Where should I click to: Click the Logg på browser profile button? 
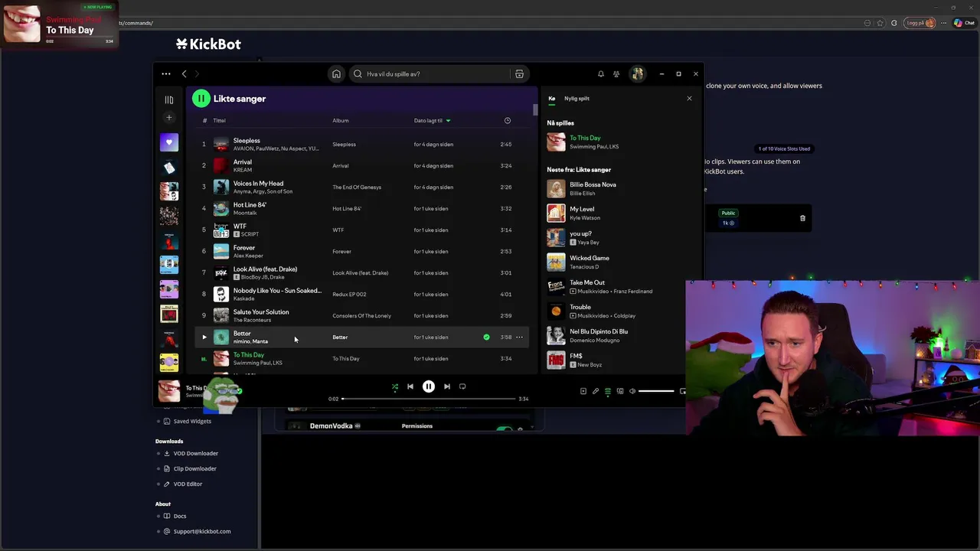click(920, 23)
